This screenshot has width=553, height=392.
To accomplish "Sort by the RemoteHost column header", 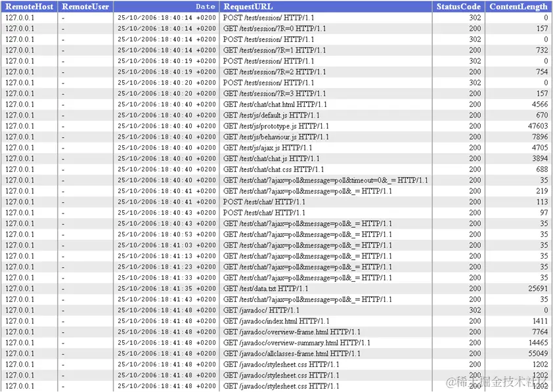I will (x=30, y=7).
